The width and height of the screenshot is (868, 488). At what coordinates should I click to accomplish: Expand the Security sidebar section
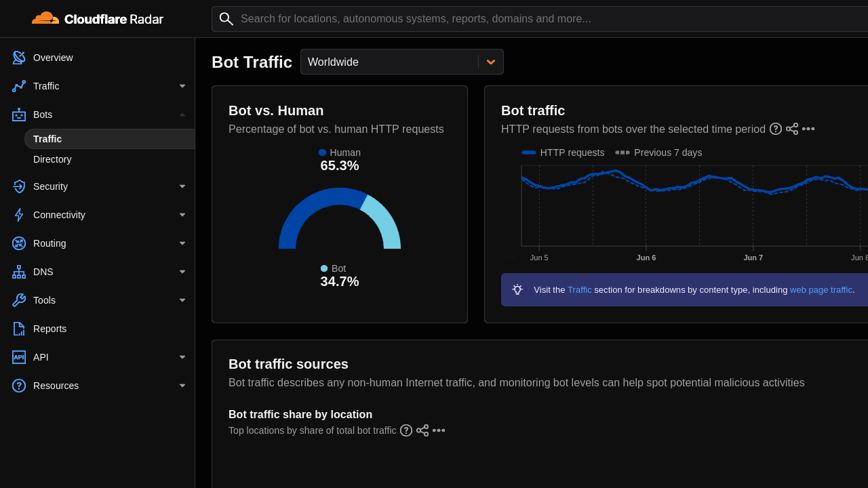[182, 186]
